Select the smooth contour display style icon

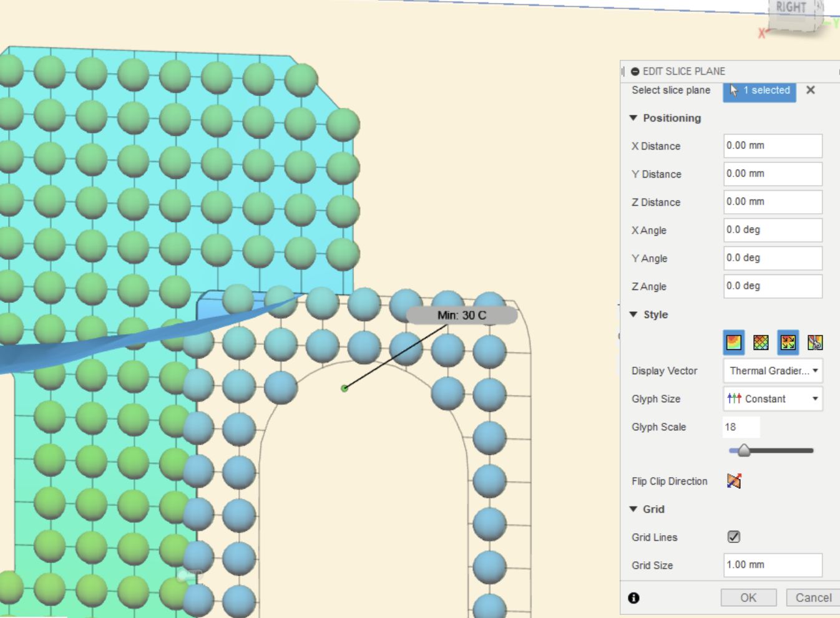pyautogui.click(x=733, y=342)
